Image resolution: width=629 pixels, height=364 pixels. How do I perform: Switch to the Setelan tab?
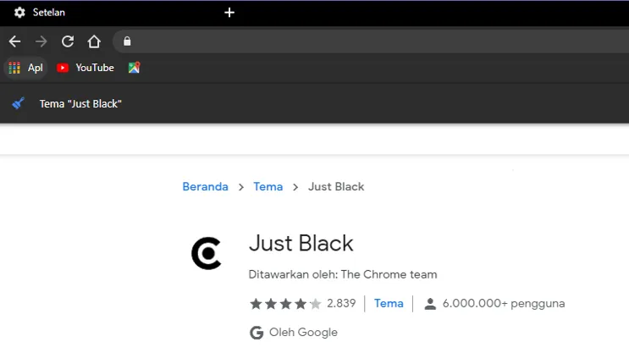(x=49, y=13)
